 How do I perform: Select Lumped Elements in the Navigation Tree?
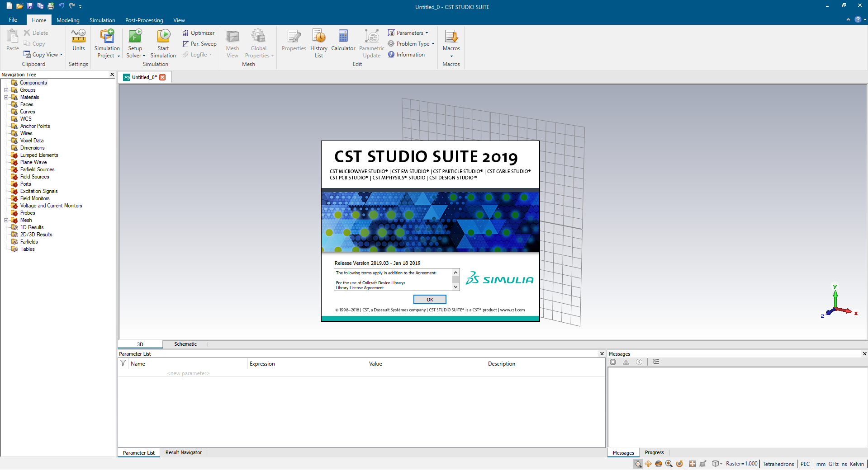(x=39, y=155)
